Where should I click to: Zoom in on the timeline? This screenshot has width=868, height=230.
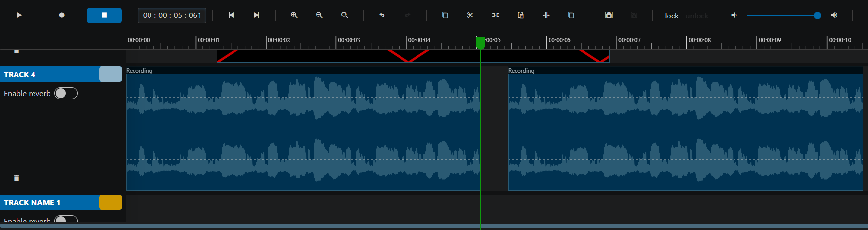pos(294,15)
